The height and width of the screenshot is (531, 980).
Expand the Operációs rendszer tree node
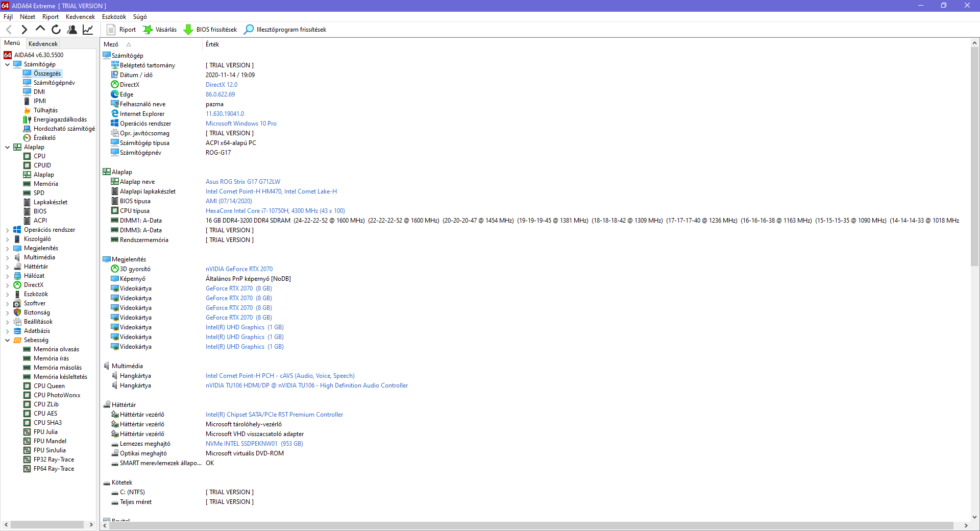pyautogui.click(x=7, y=230)
